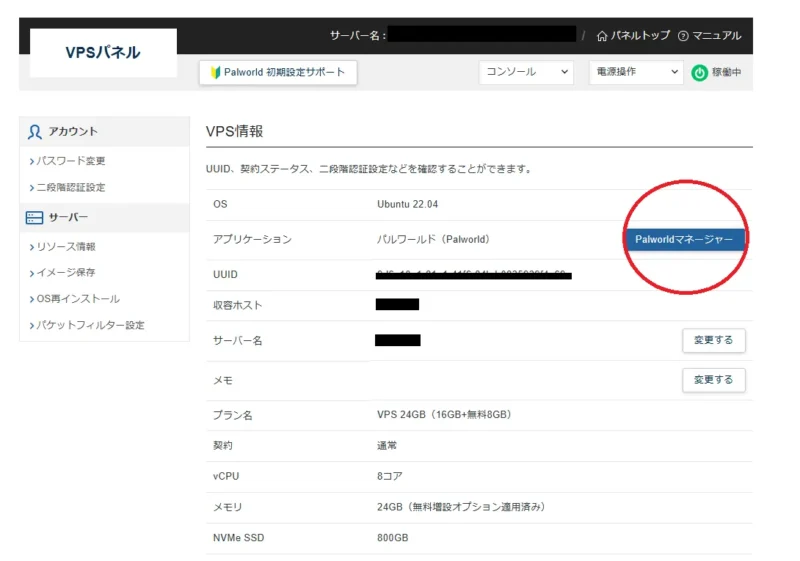800x561 pixels.
Task: Open イメージ保存 in sidebar
Action: coord(66,272)
